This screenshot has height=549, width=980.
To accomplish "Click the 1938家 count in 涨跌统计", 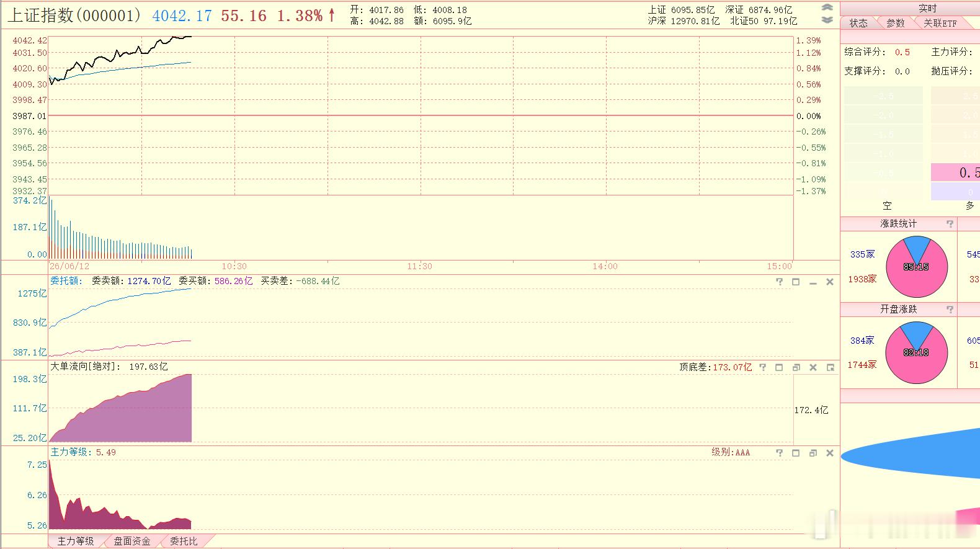I will [862, 279].
